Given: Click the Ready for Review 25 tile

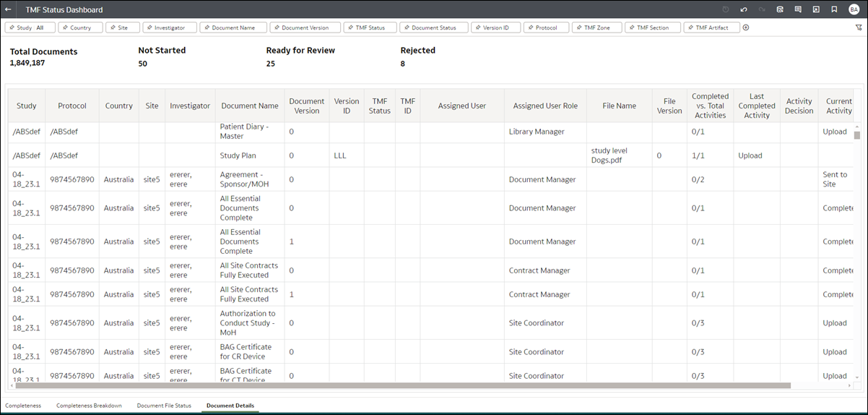Looking at the screenshot, I should click(300, 57).
